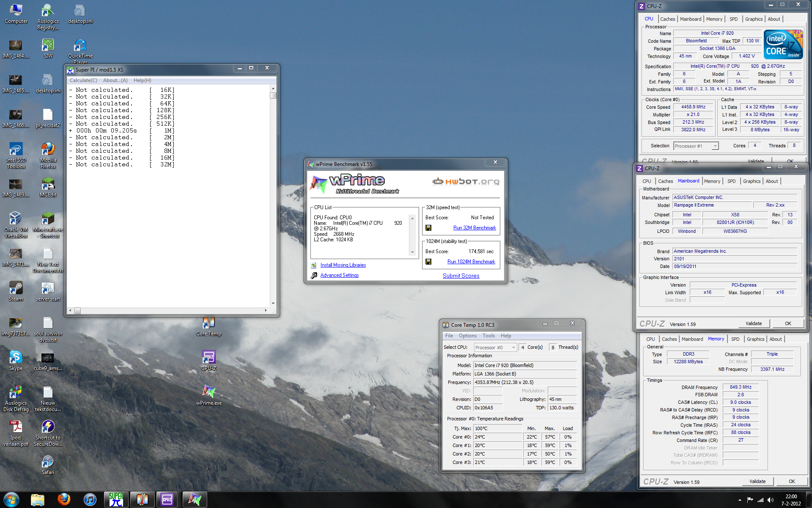812x508 pixels.
Task: Open New Text Document.txt icon
Action: coord(48,260)
